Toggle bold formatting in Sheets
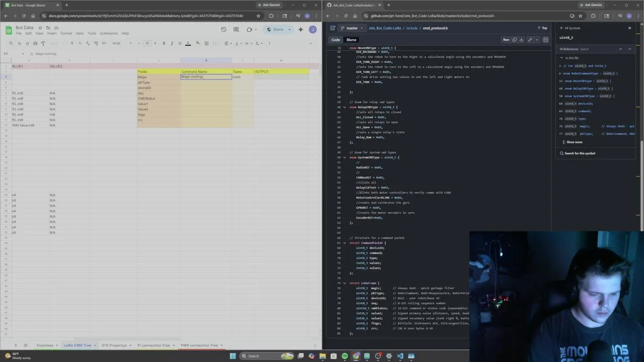Screen dimensions: 644x362 tap(164, 43)
